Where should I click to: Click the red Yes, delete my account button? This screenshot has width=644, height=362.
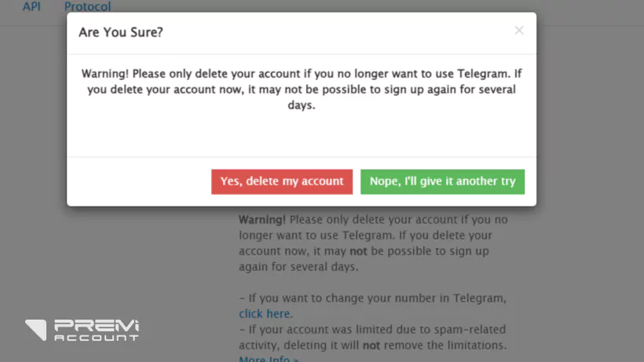pyautogui.click(x=282, y=181)
